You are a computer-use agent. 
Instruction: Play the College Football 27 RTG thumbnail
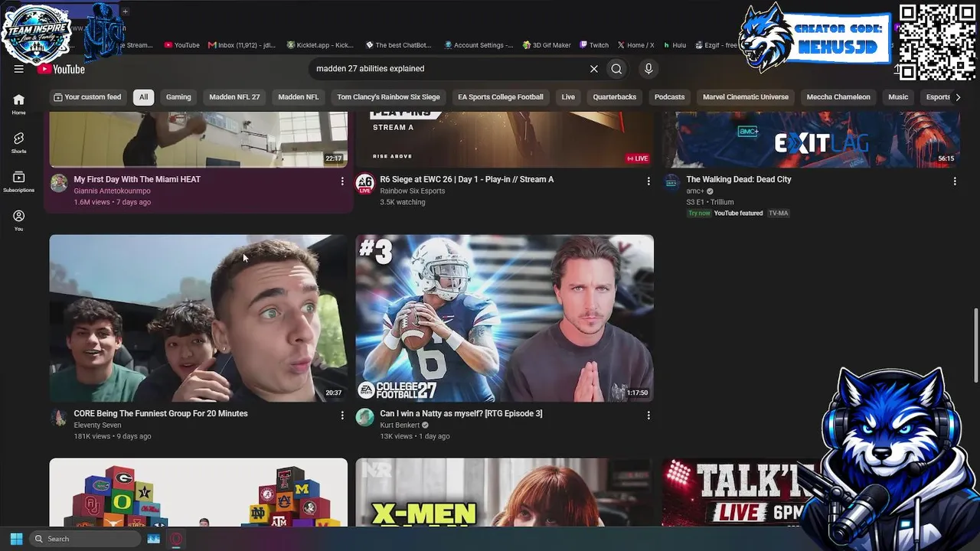click(505, 318)
